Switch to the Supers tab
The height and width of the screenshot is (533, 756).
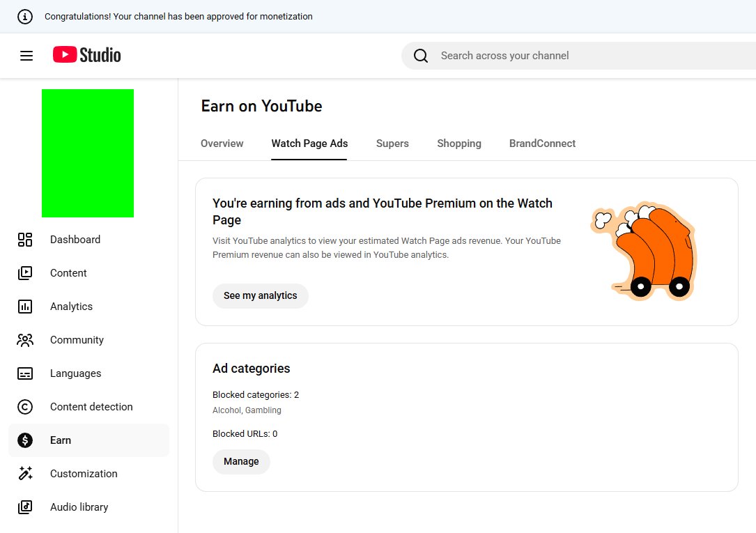pos(392,144)
